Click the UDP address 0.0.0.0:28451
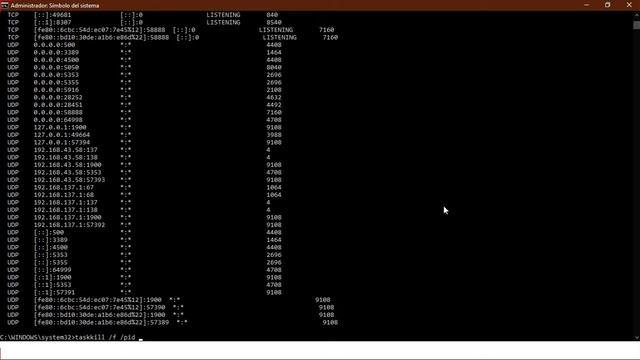The height and width of the screenshot is (360, 640). click(58, 105)
